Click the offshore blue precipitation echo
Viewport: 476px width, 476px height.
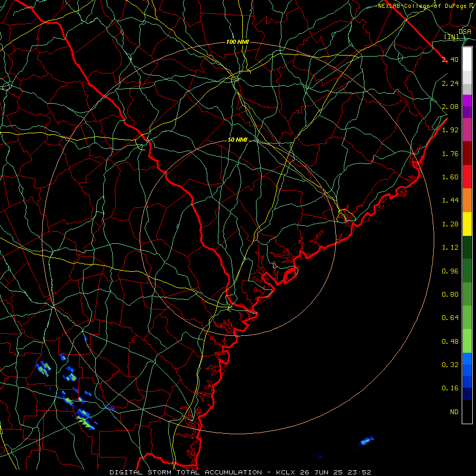click(x=365, y=441)
